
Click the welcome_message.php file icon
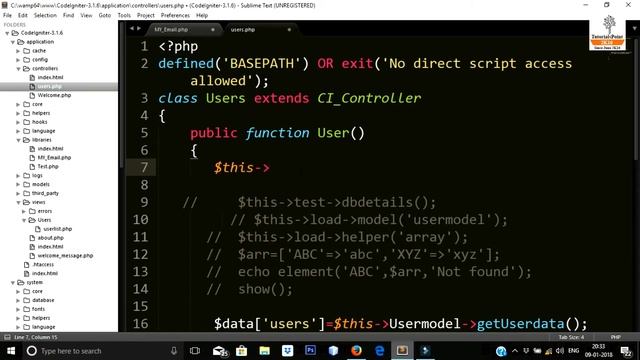coord(32,256)
